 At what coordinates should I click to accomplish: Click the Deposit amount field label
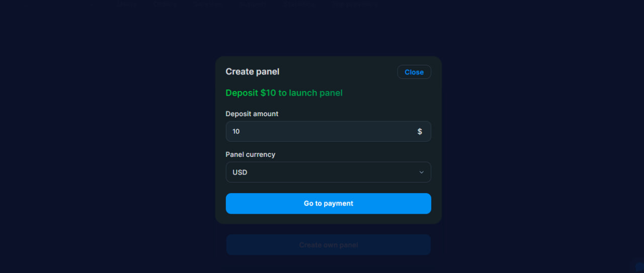point(252,114)
